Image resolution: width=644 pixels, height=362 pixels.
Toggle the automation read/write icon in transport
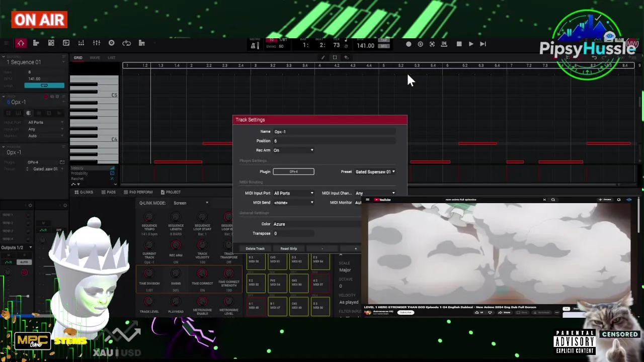(432, 44)
